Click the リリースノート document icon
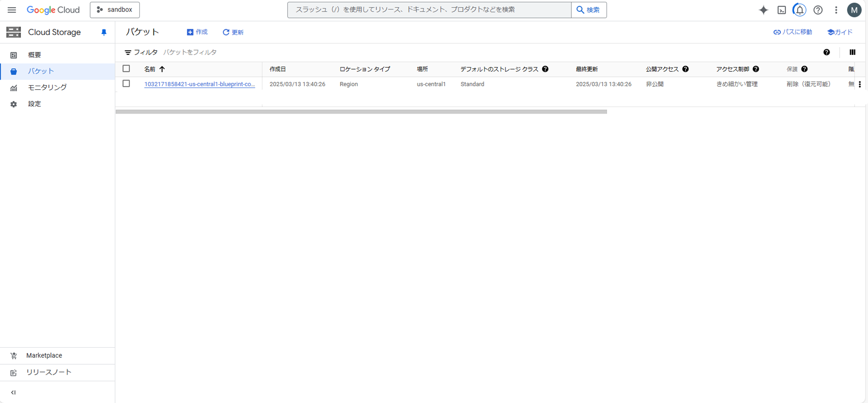Screen dimensions: 868x403 [x=14, y=373]
